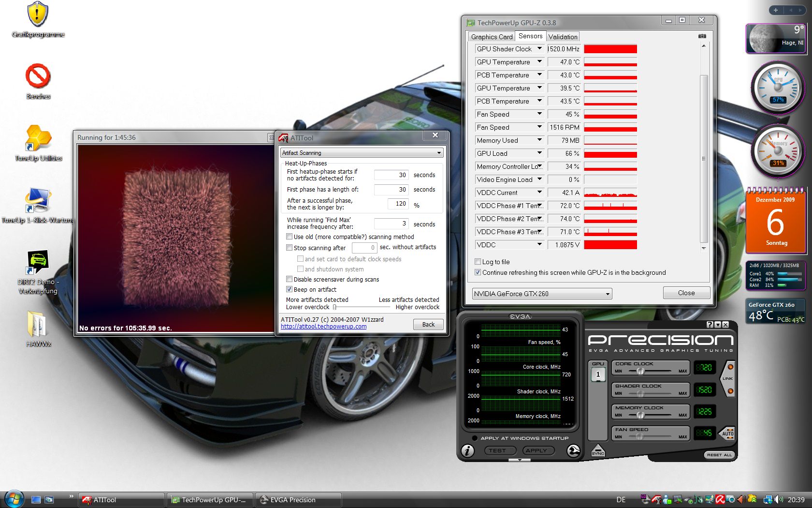
Task: Open the HAWWx folder on the desktop
Action: (x=38, y=329)
